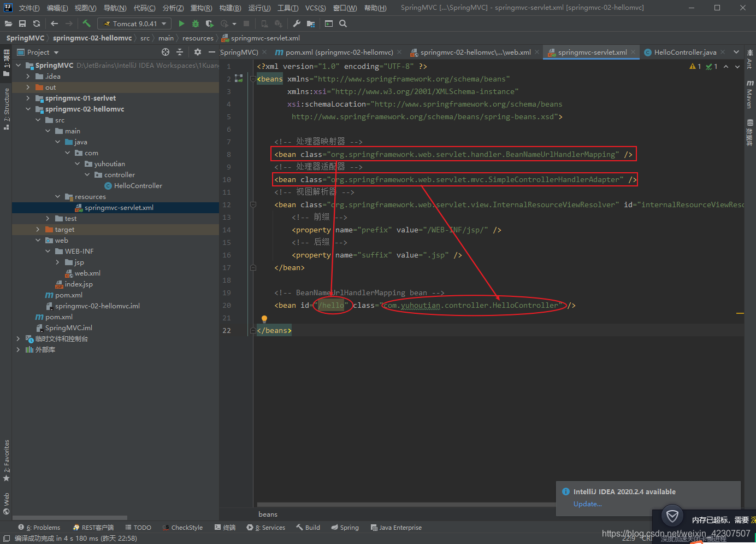Select HelloController in the project tree

coord(138,186)
